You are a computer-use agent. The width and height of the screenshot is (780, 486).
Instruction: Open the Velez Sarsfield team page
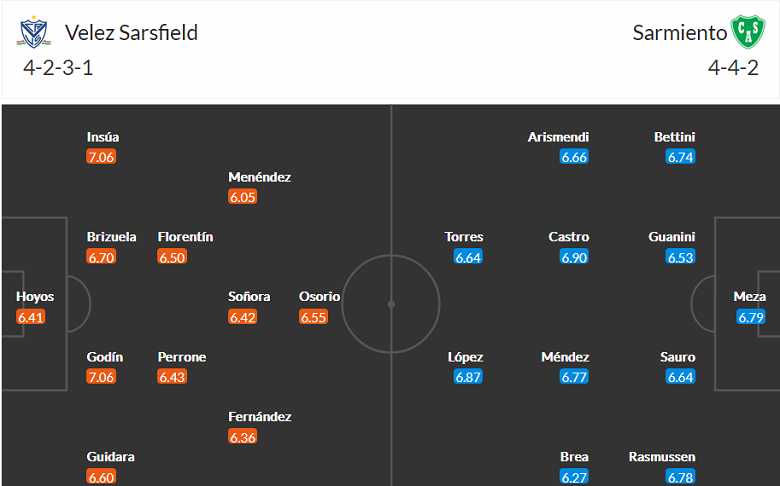[131, 33]
